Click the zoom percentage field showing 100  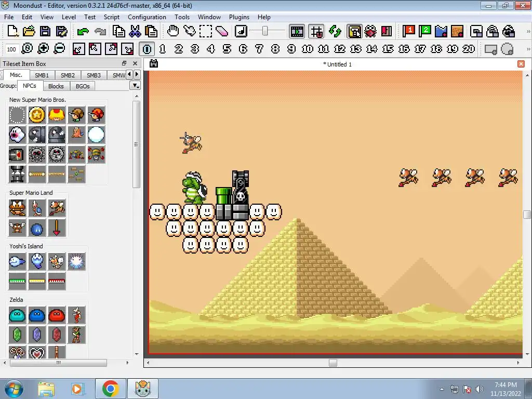click(x=11, y=49)
